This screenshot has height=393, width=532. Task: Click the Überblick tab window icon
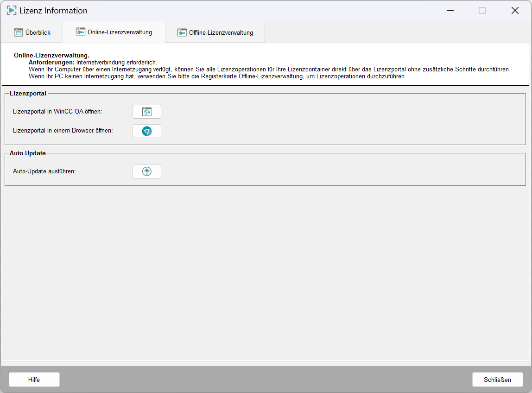19,32
